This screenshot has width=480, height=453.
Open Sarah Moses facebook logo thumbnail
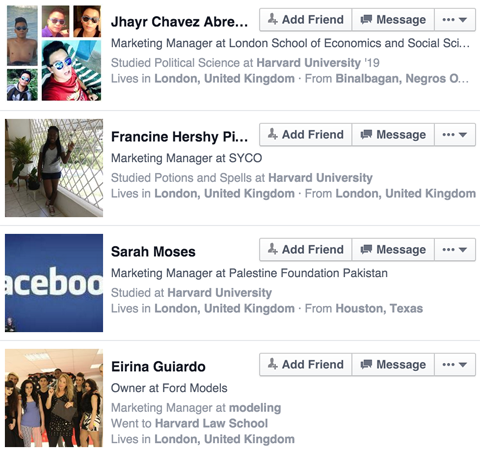point(54,283)
